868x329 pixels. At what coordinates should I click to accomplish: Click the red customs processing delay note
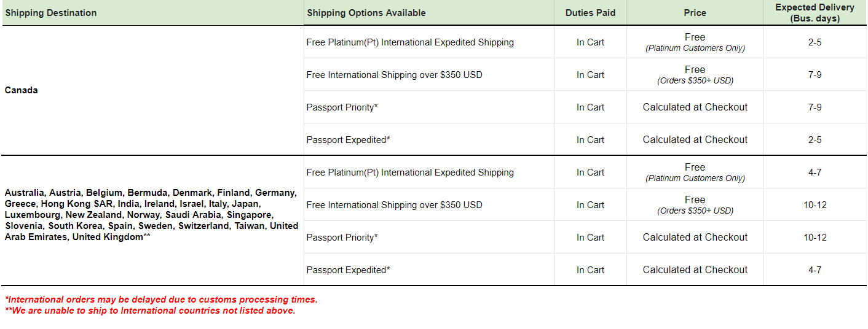[161, 300]
